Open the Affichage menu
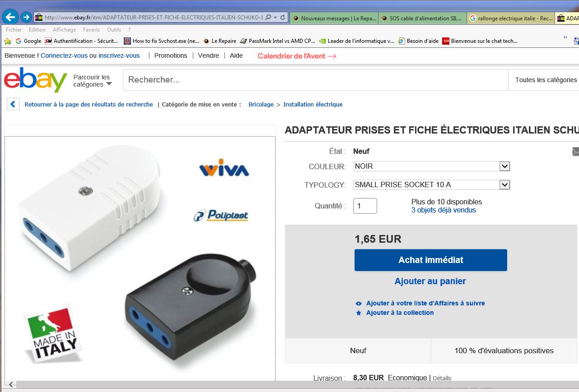Viewport: 579px width, 392px height. tap(64, 30)
